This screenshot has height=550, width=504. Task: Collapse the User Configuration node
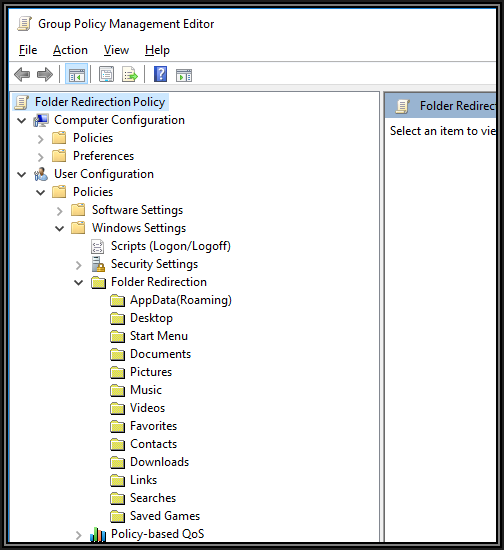(22, 175)
